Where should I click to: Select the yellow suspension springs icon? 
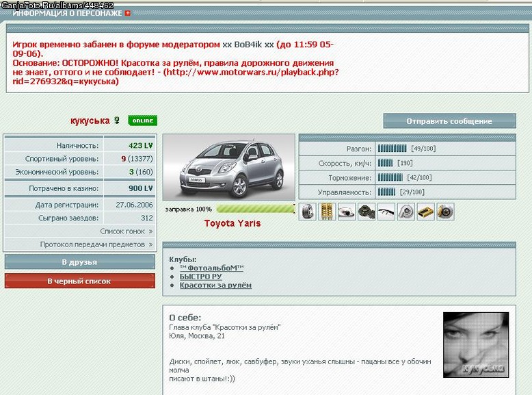327,212
